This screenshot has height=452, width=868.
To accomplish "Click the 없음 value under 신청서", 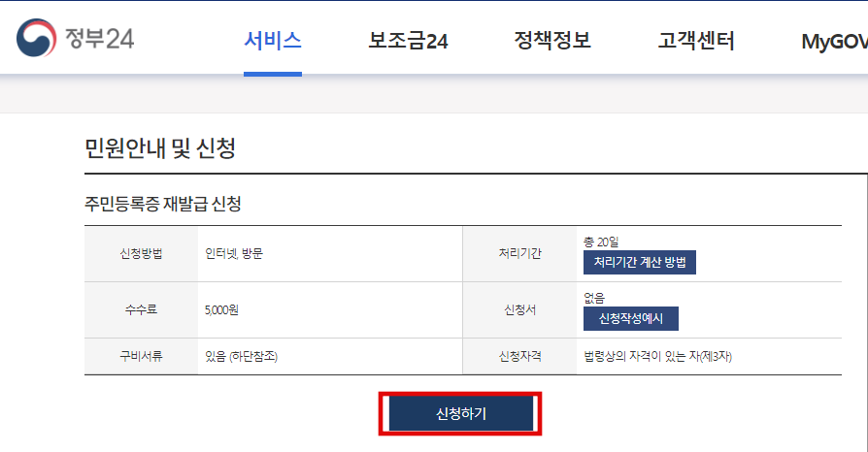I will 594,298.
